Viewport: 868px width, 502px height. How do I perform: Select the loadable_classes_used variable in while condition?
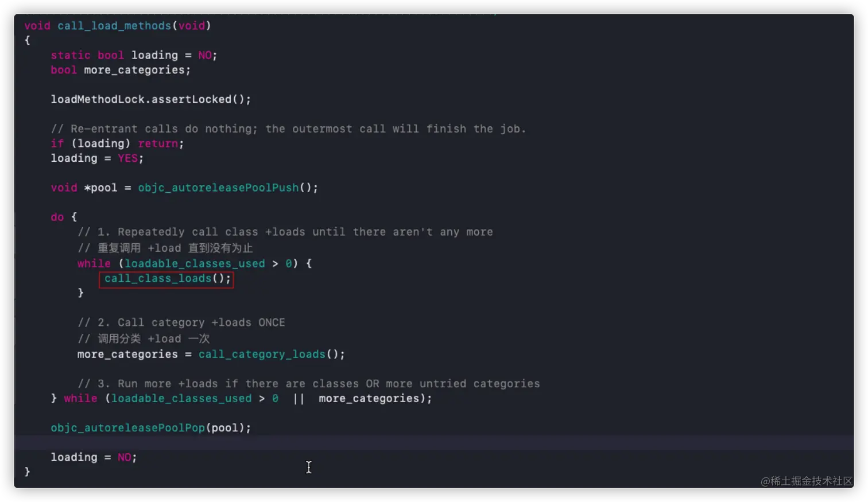(x=195, y=263)
